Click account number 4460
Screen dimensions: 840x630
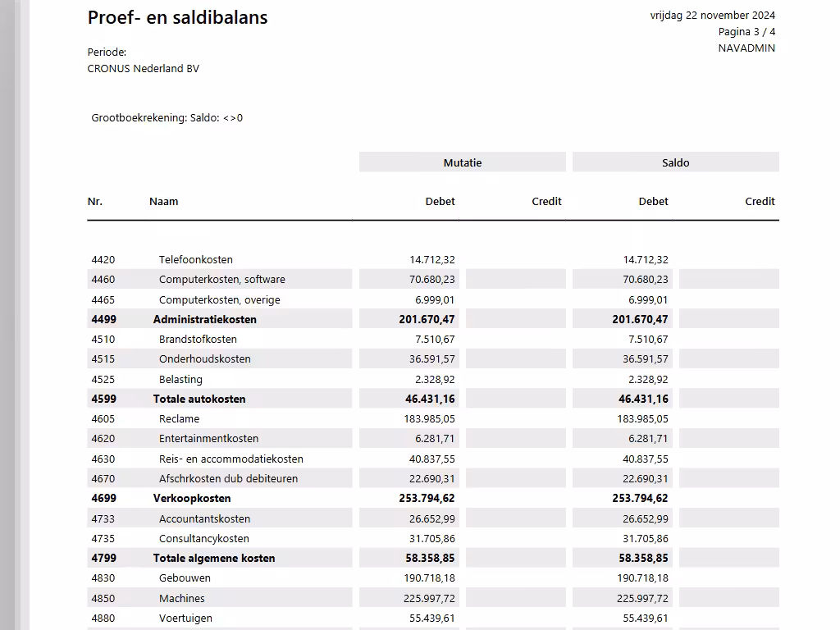(103, 279)
